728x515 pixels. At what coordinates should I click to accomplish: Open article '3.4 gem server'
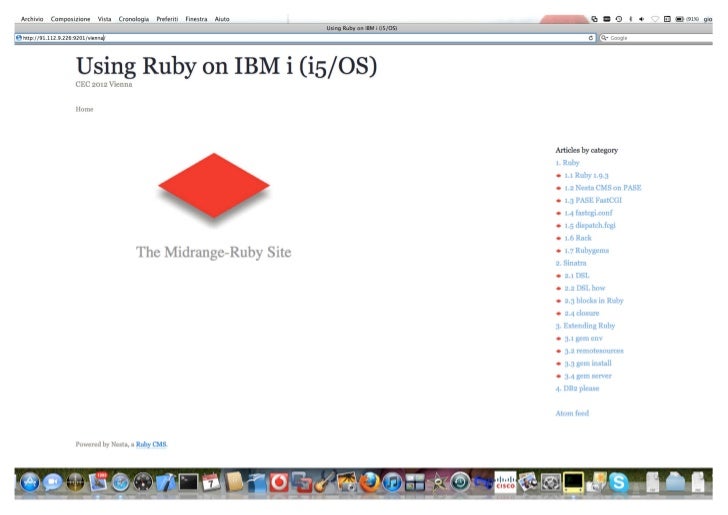click(588, 376)
